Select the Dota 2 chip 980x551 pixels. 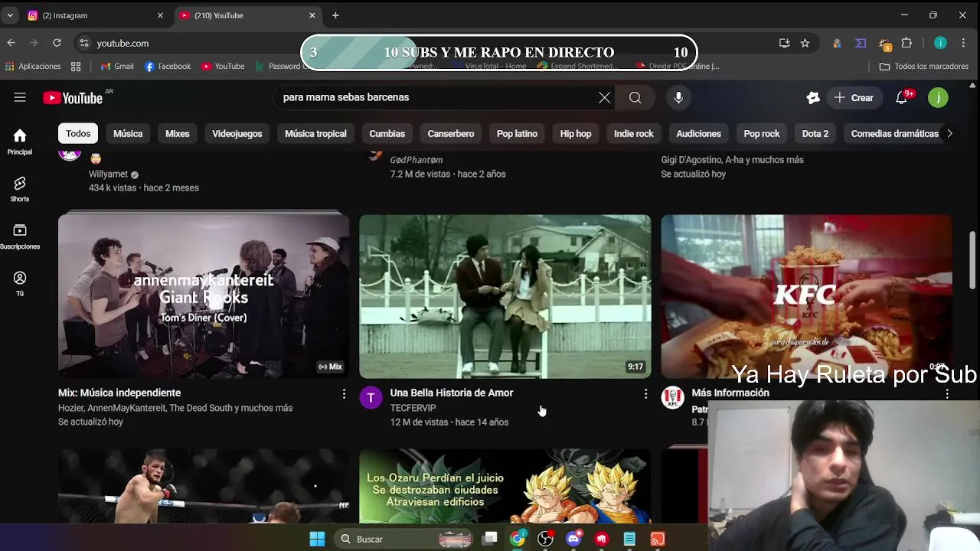[815, 133]
